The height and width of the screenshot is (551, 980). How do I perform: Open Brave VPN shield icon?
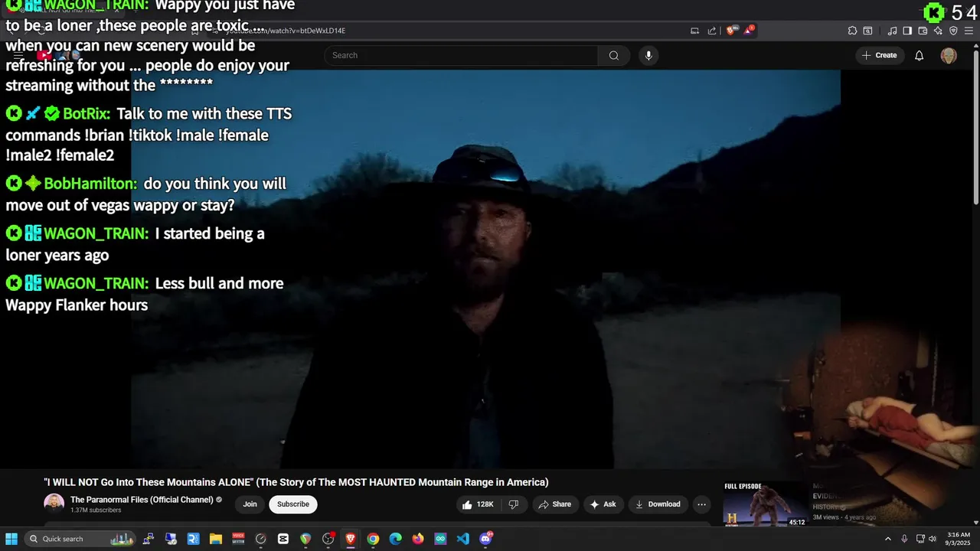click(953, 31)
